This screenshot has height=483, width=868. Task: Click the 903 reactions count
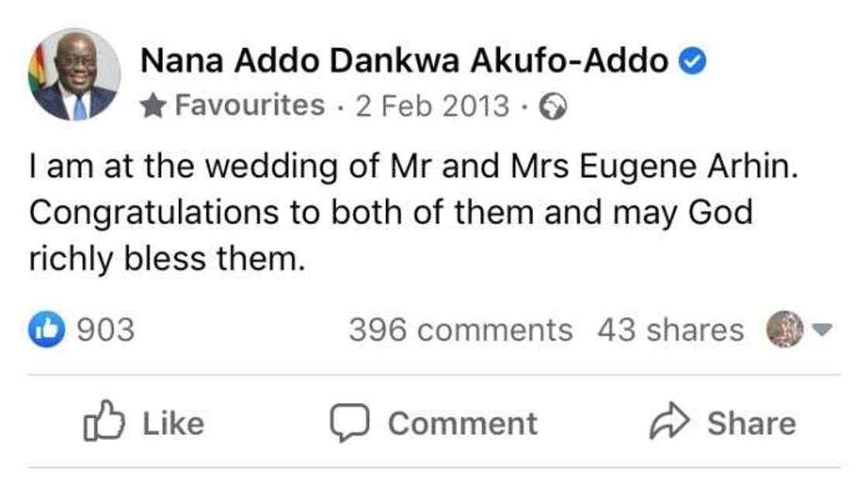(105, 329)
